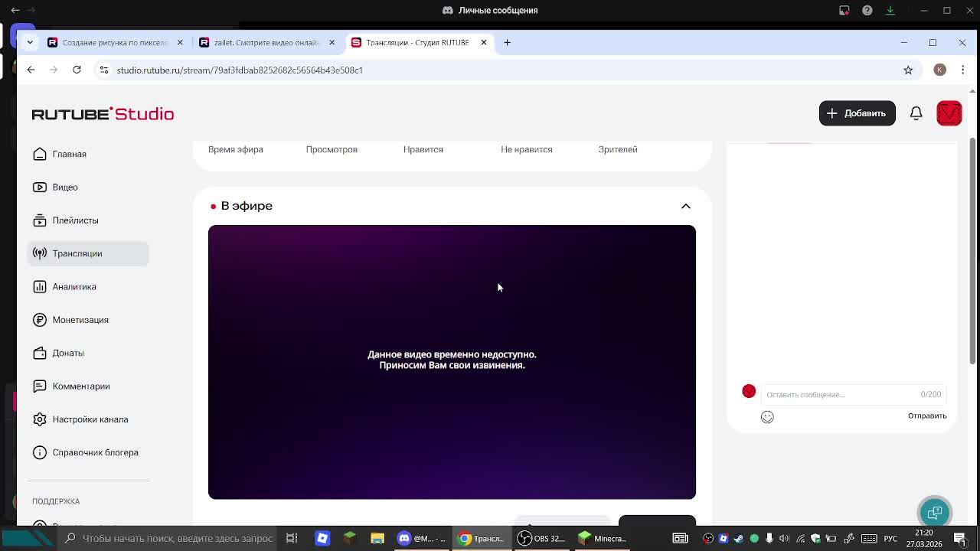Click Отправить to send chat message

(x=927, y=416)
